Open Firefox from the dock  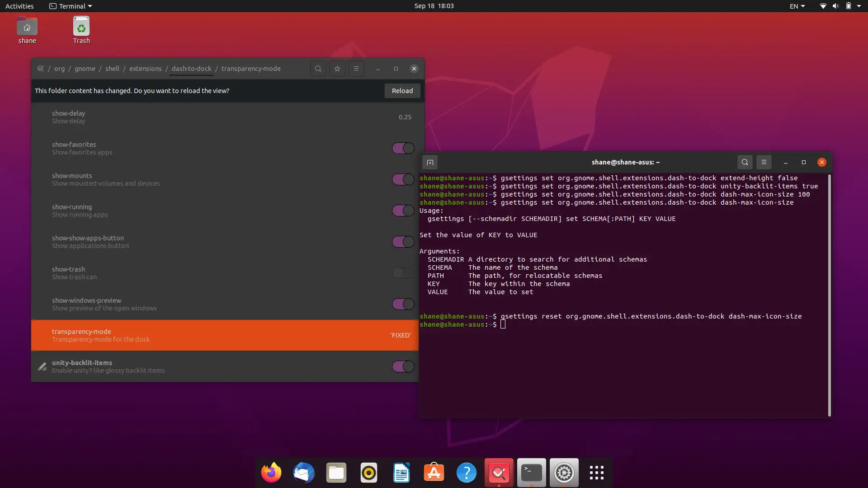point(271,473)
